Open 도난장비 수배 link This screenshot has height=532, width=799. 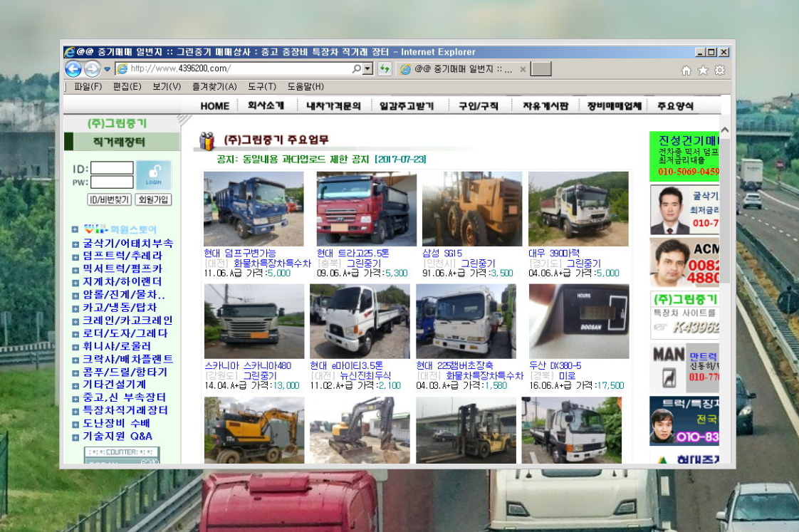pyautogui.click(x=116, y=423)
